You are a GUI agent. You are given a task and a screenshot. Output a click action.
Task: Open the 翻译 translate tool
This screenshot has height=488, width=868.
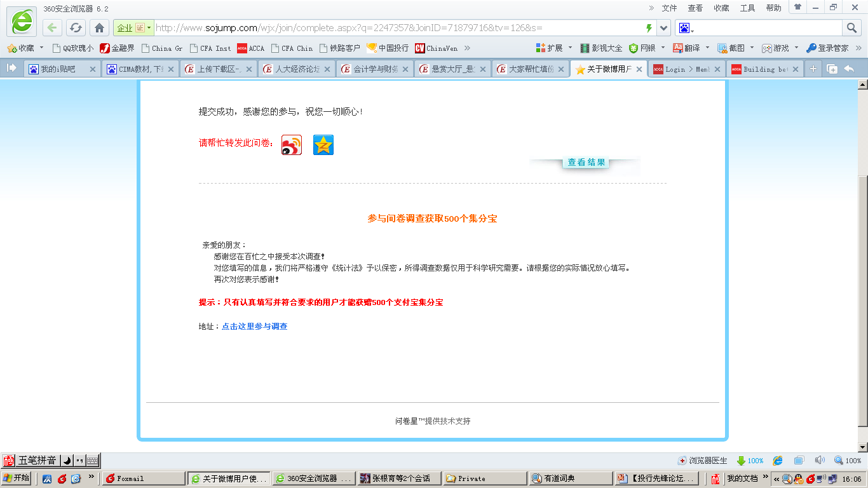click(687, 48)
